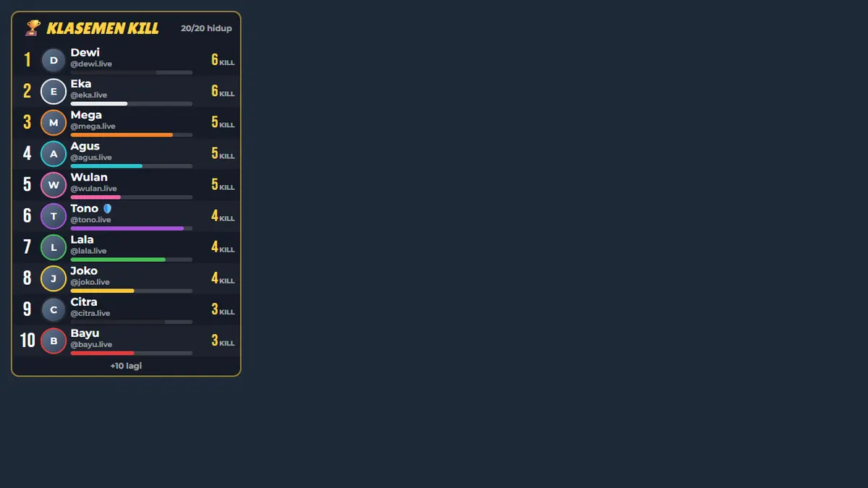This screenshot has width=868, height=488.
Task: Click the "KLASEMEN KILL" title
Action: (x=103, y=28)
